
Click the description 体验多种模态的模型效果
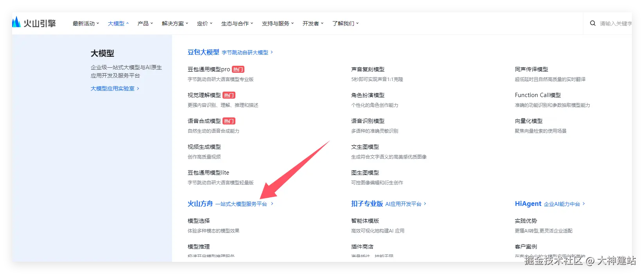click(213, 231)
